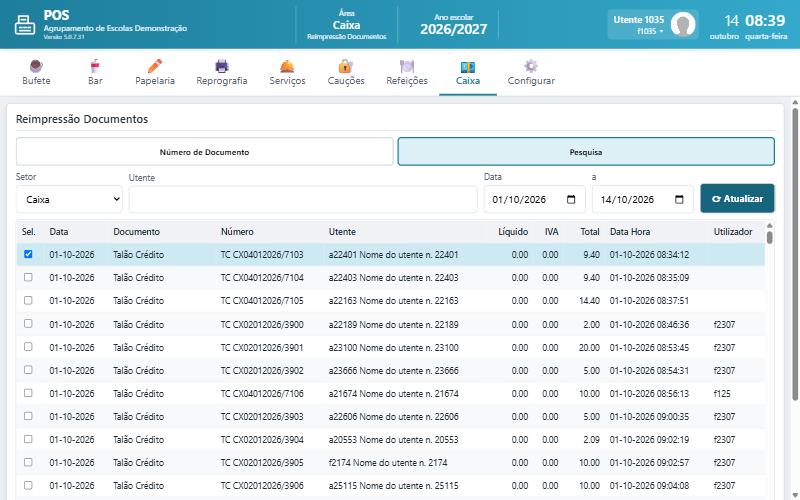Open the Serviços bell icon

point(287,66)
